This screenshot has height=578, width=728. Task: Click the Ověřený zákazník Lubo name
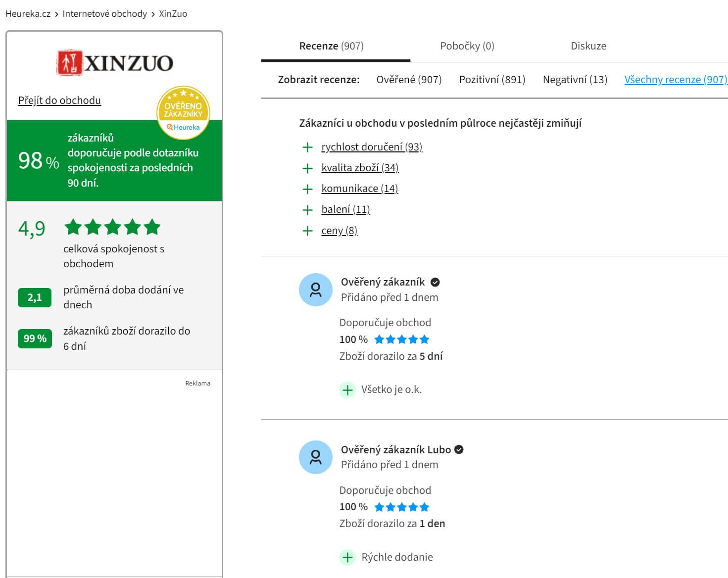396,450
